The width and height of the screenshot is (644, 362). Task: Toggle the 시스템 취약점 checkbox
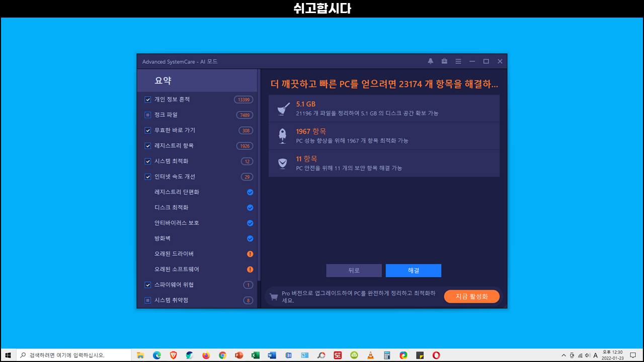[x=148, y=300]
